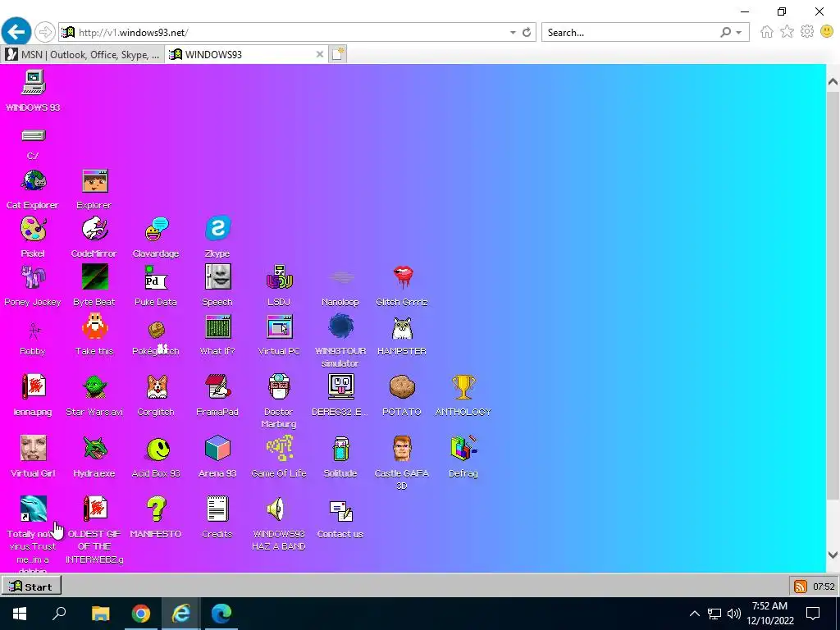Switch to the MSN Outlook tab

[82, 55]
